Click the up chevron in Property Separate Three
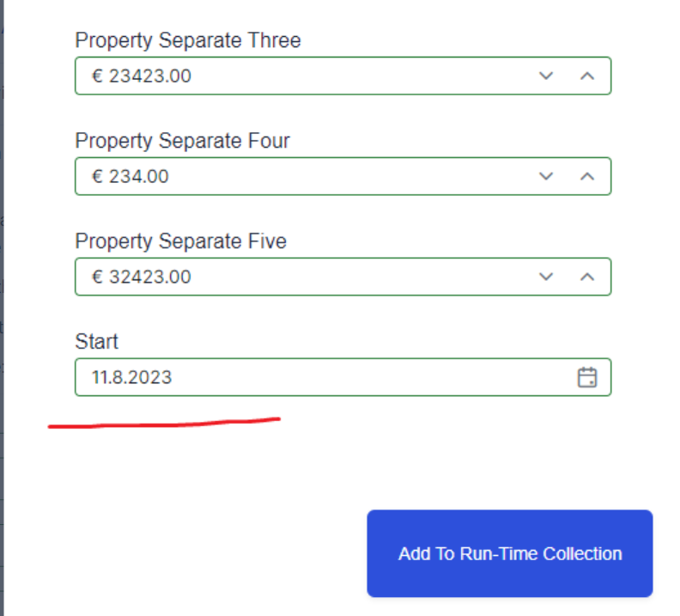The width and height of the screenshot is (680, 616). (587, 76)
